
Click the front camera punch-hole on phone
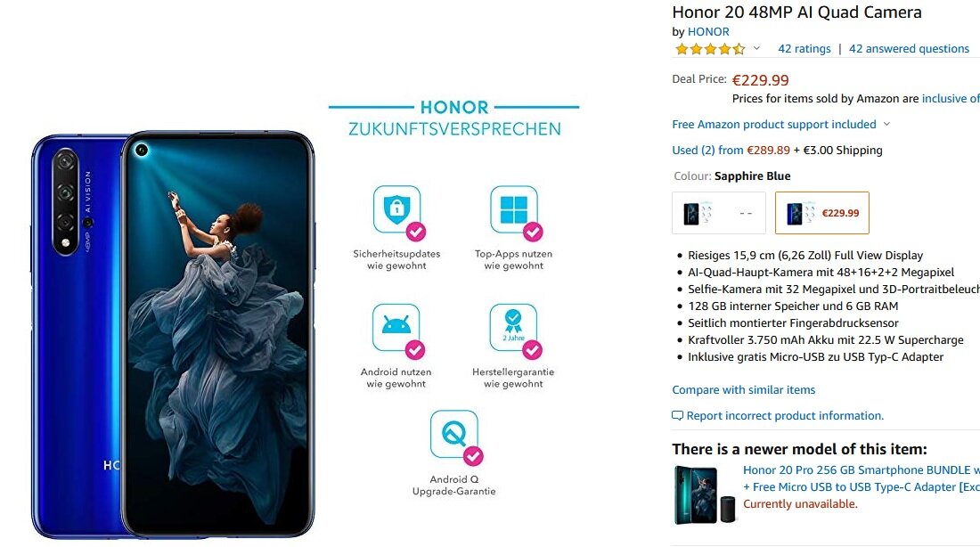point(142,150)
